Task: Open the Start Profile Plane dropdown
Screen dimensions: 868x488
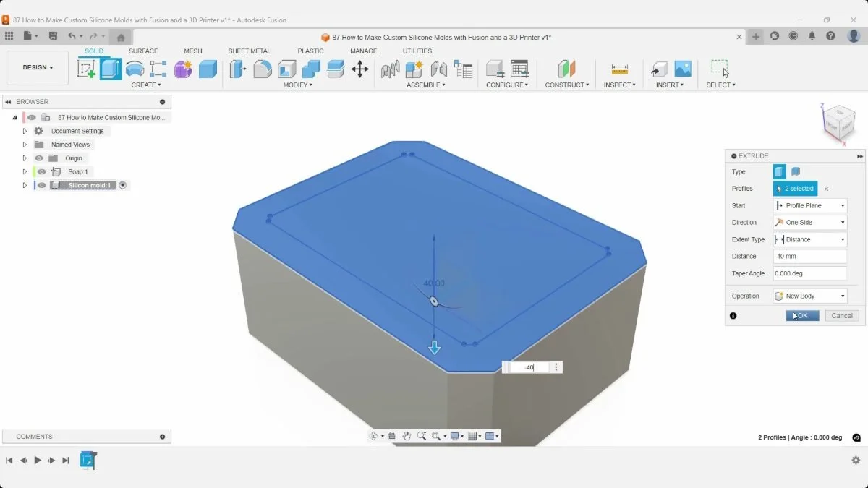Action: coord(810,205)
